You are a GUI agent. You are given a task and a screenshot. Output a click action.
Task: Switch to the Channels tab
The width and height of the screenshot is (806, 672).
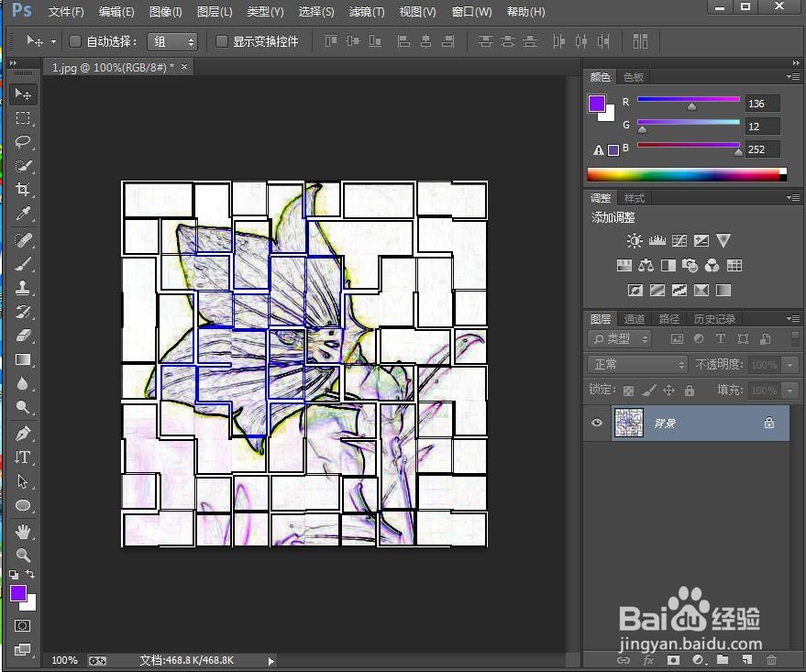click(634, 319)
